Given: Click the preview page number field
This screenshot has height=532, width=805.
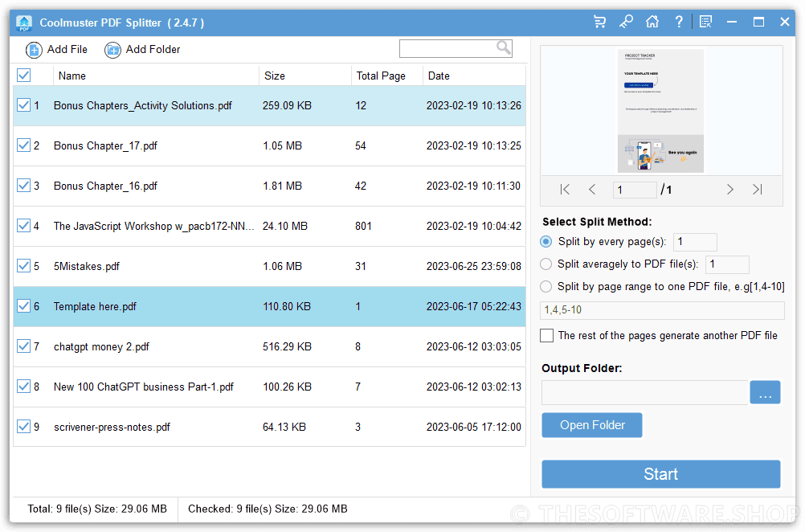Looking at the screenshot, I should (635, 190).
